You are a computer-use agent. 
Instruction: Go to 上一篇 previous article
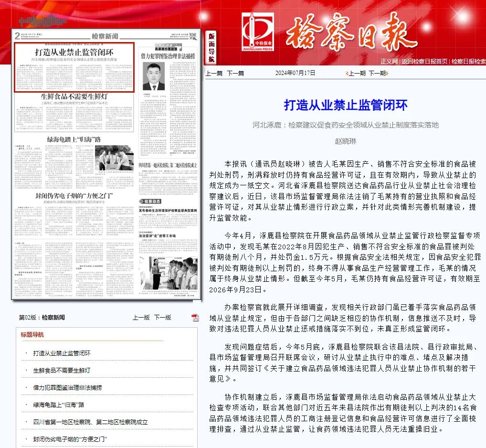214,73
